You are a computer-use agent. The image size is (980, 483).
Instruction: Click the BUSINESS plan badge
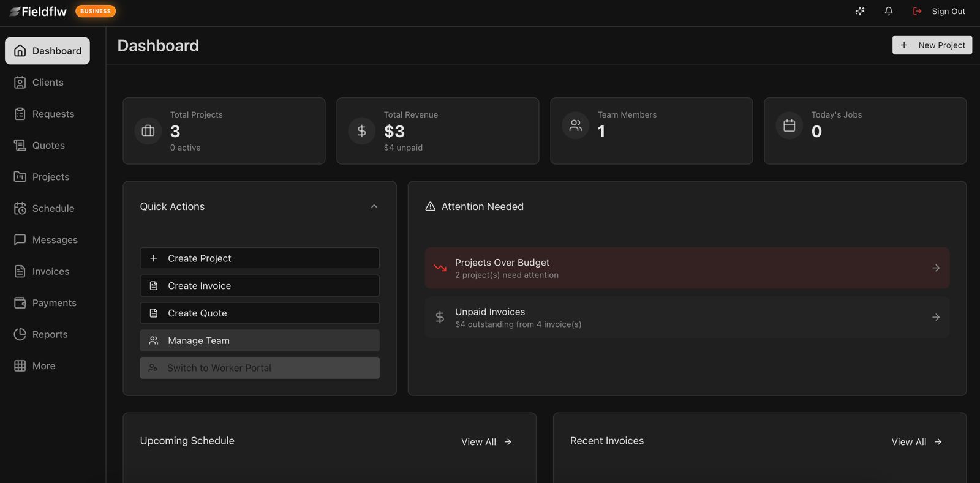click(96, 11)
